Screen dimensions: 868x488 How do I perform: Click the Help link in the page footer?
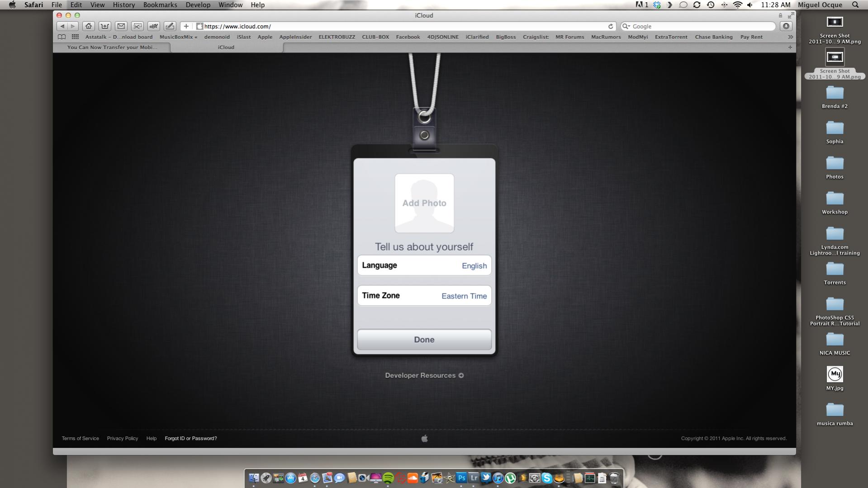point(152,438)
